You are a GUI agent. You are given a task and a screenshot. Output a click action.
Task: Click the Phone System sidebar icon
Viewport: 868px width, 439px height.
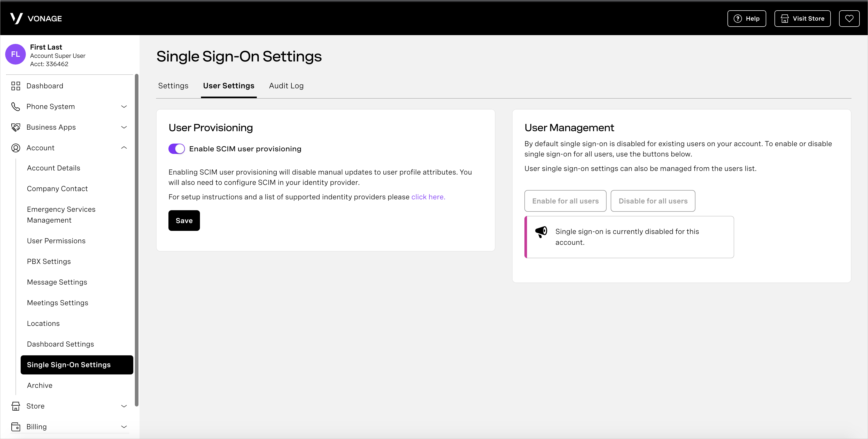(15, 106)
